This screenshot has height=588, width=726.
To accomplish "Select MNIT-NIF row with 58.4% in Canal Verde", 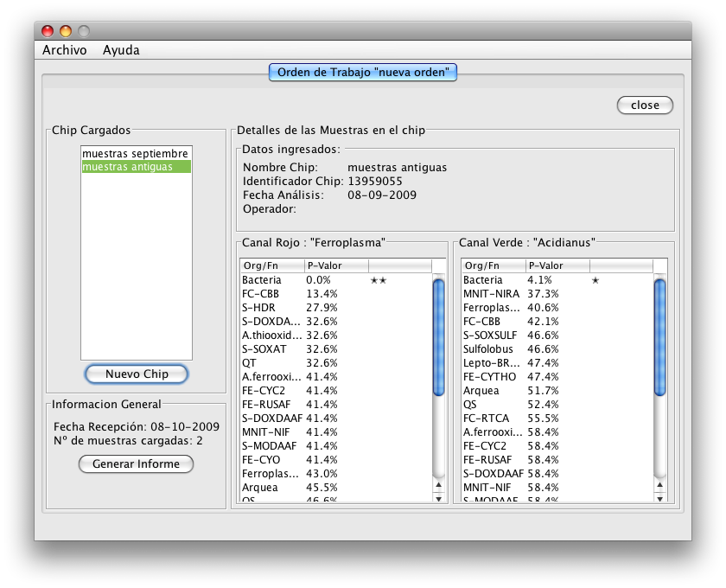I will [557, 488].
